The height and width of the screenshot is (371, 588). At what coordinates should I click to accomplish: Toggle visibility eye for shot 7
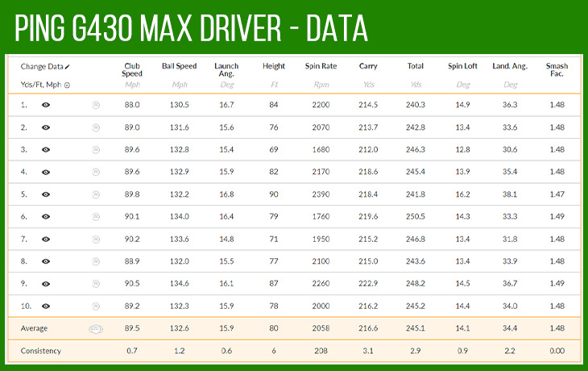pyautogui.click(x=46, y=240)
